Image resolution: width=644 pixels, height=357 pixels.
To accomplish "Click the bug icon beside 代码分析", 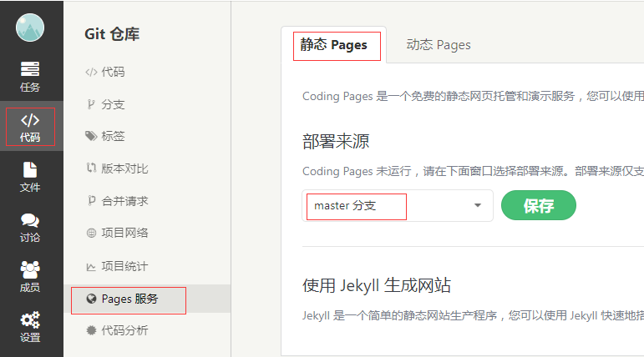I will pos(91,330).
